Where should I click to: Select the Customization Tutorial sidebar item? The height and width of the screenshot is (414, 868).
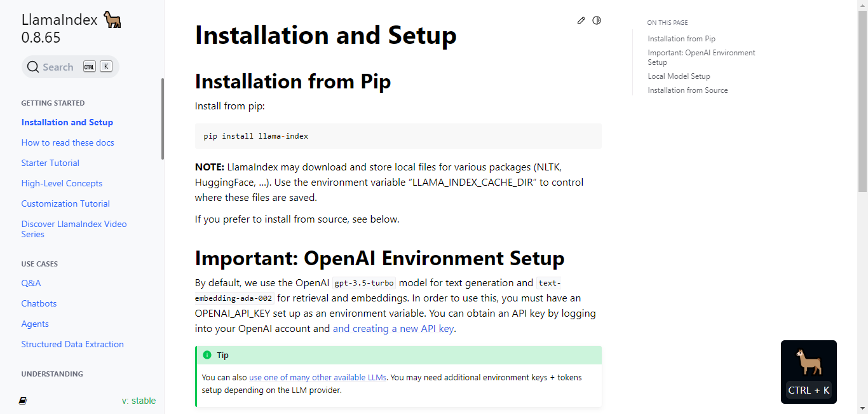[65, 204]
